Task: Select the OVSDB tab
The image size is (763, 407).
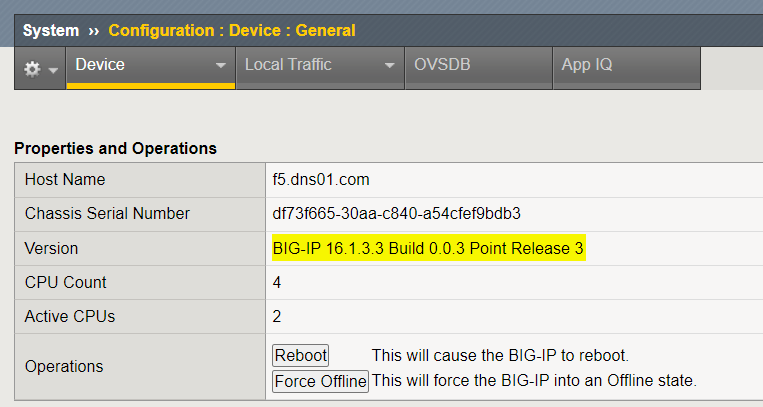Action: point(442,65)
